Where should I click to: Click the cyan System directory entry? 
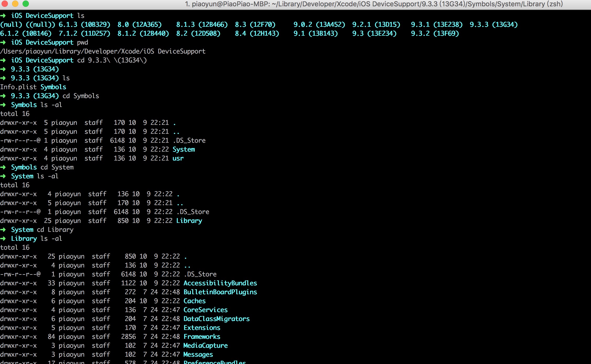click(x=184, y=149)
